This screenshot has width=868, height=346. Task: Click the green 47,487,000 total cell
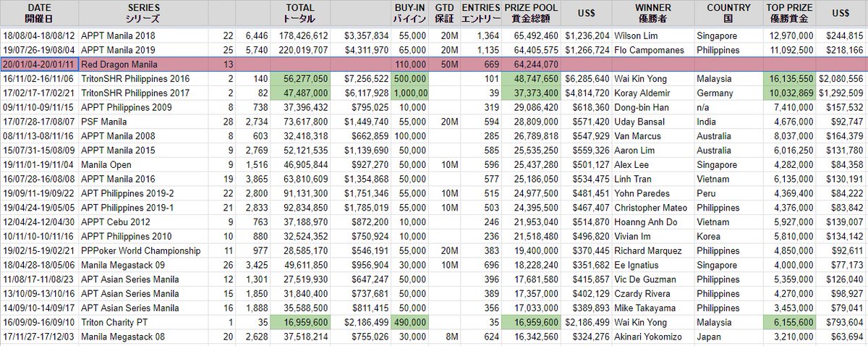click(299, 93)
